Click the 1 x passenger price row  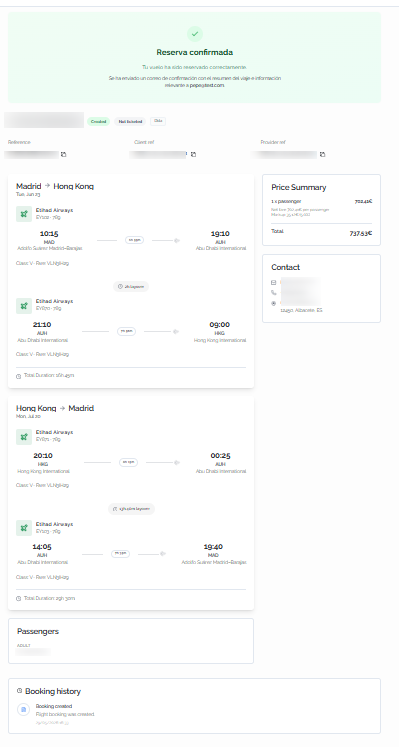pos(321,202)
